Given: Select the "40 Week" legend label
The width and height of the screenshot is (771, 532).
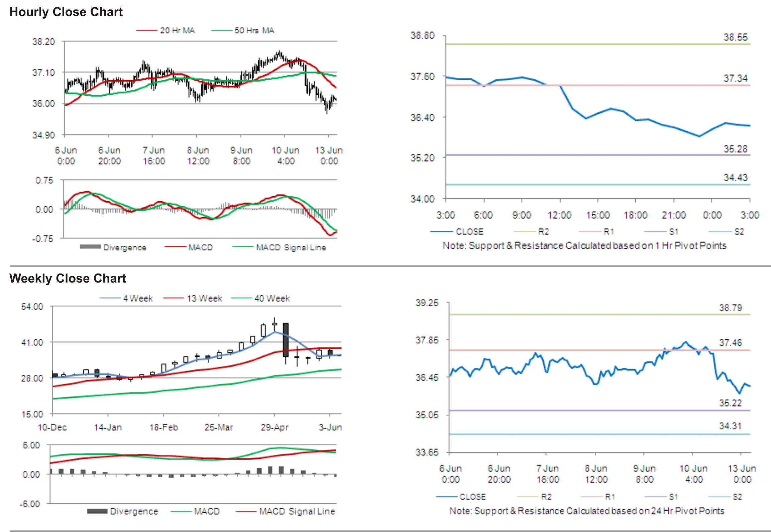Looking at the screenshot, I should [x=272, y=298].
